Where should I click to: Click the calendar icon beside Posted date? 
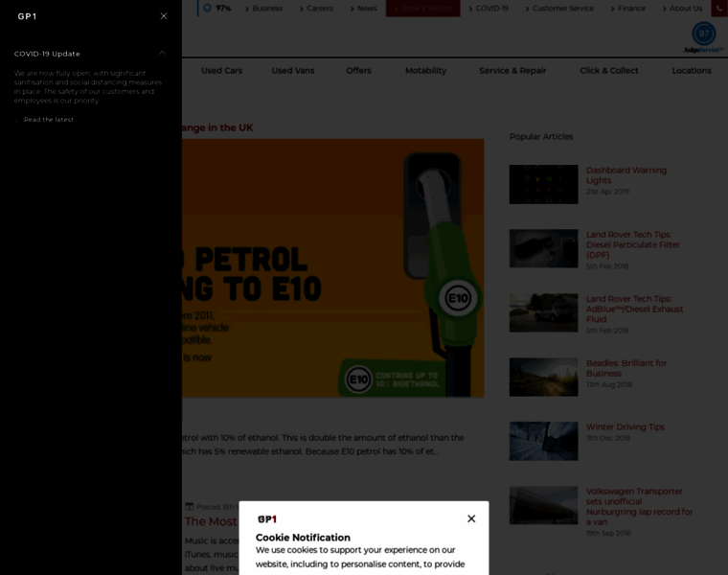[189, 506]
